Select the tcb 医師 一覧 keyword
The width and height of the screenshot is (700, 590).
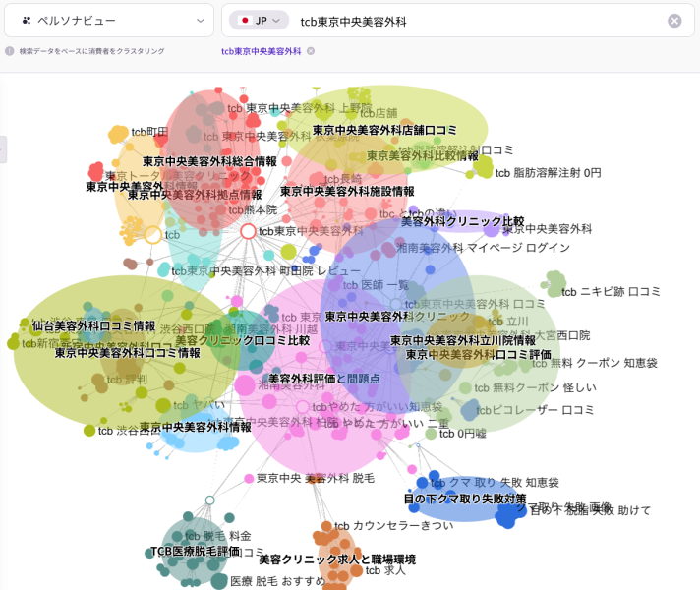click(376, 285)
